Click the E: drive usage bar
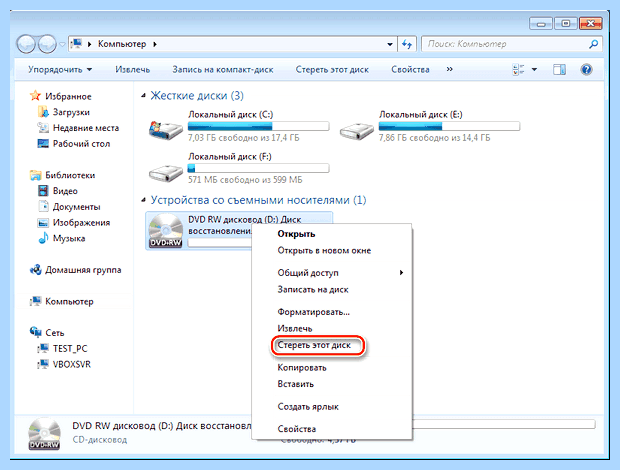The width and height of the screenshot is (620, 470). (449, 126)
